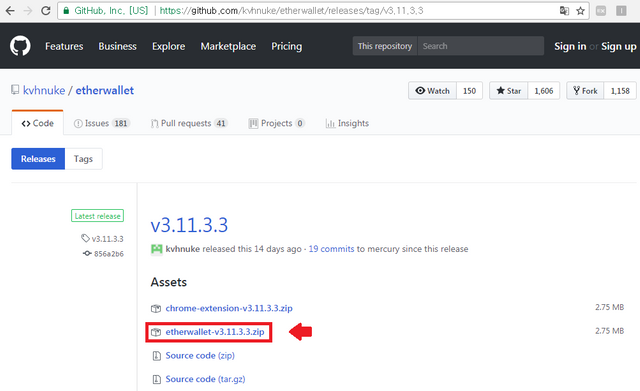640x391 pixels.
Task: Click the repository book icon beside kvhnuke
Action: coord(15,90)
